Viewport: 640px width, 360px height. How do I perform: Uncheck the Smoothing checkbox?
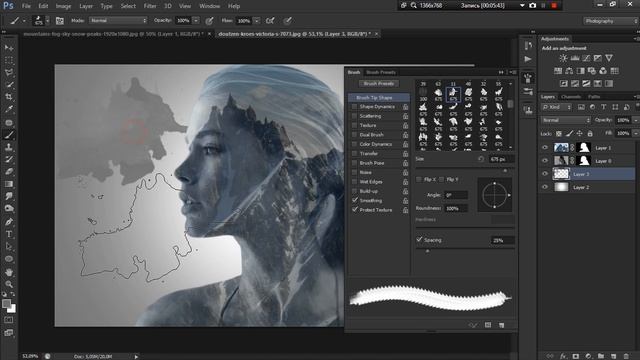pyautogui.click(x=354, y=200)
